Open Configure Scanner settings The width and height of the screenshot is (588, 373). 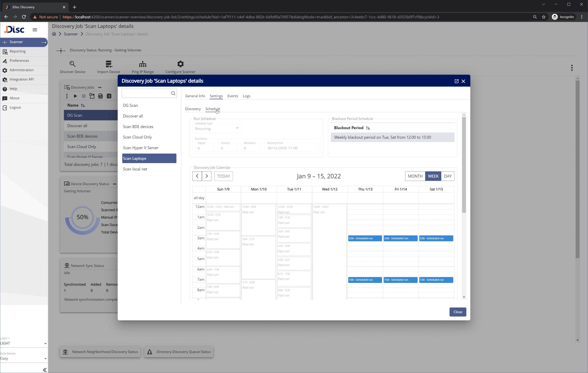(180, 66)
